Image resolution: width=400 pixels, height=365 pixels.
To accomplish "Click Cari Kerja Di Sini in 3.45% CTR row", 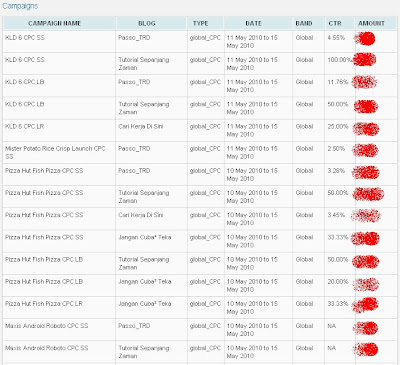I will (141, 215).
